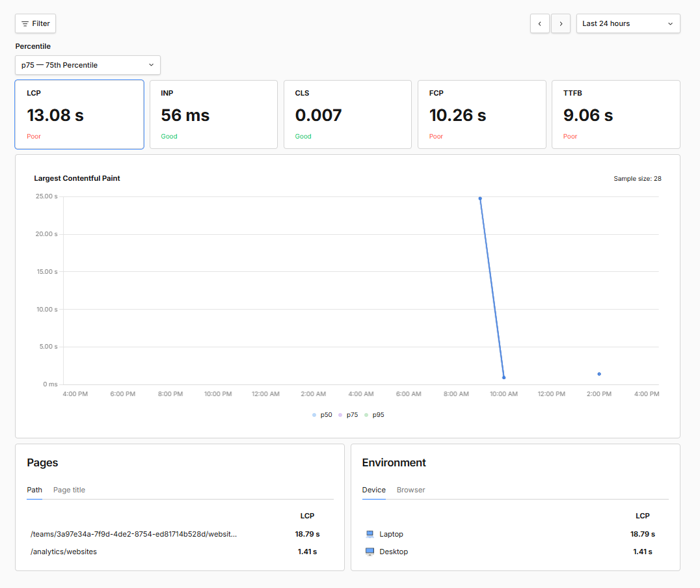Click the Filter button with funnel icon
The height and width of the screenshot is (588, 700).
coord(36,23)
